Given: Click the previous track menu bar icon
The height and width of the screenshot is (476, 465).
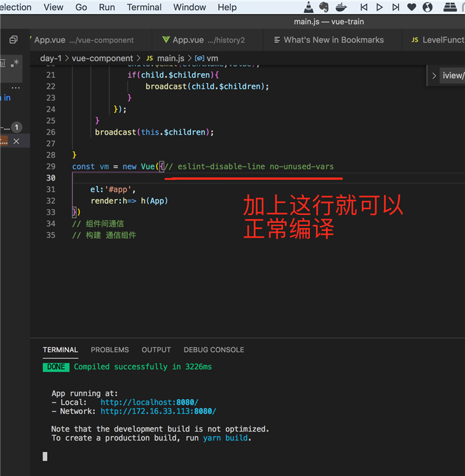Looking at the screenshot, I should click(364, 7).
